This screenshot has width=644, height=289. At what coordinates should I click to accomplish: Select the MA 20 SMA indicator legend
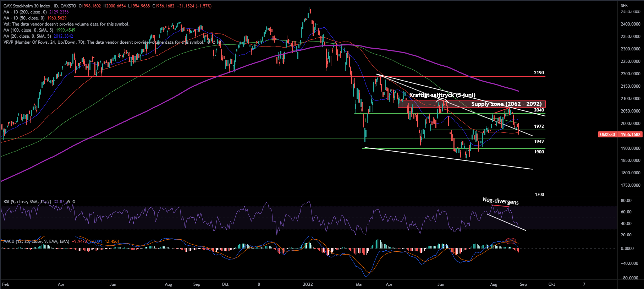(x=27, y=36)
